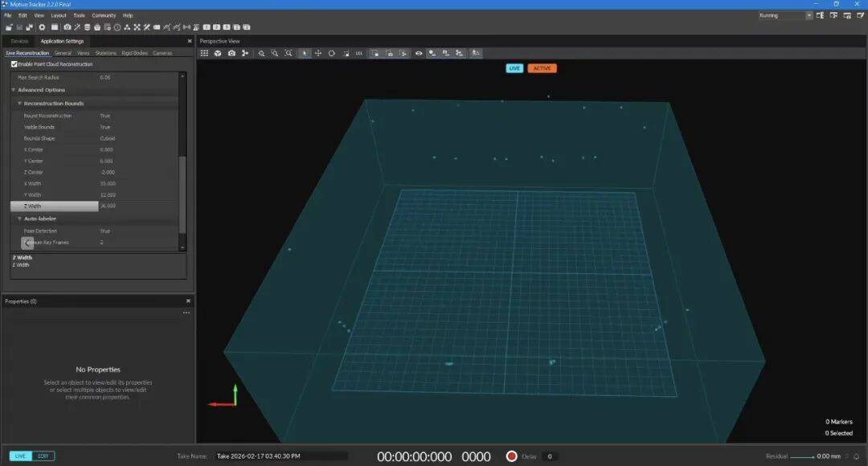The width and height of the screenshot is (868, 466).
Task: Click the eye visibility icon in viewport toolbar
Action: click(419, 53)
